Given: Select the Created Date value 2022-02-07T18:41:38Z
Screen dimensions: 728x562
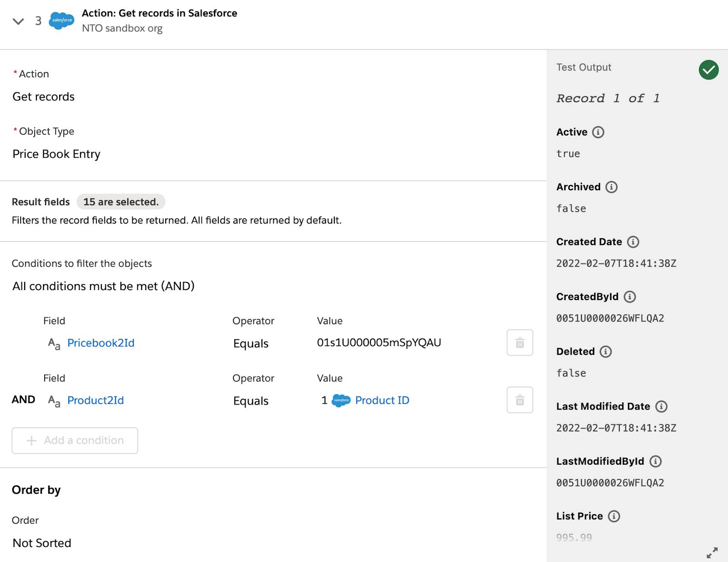Looking at the screenshot, I should click(x=616, y=263).
